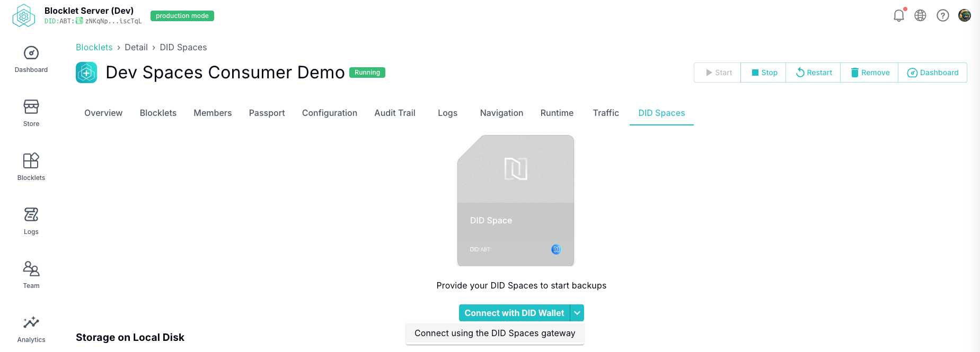
Task: Click the language globe icon
Action: [x=921, y=15]
